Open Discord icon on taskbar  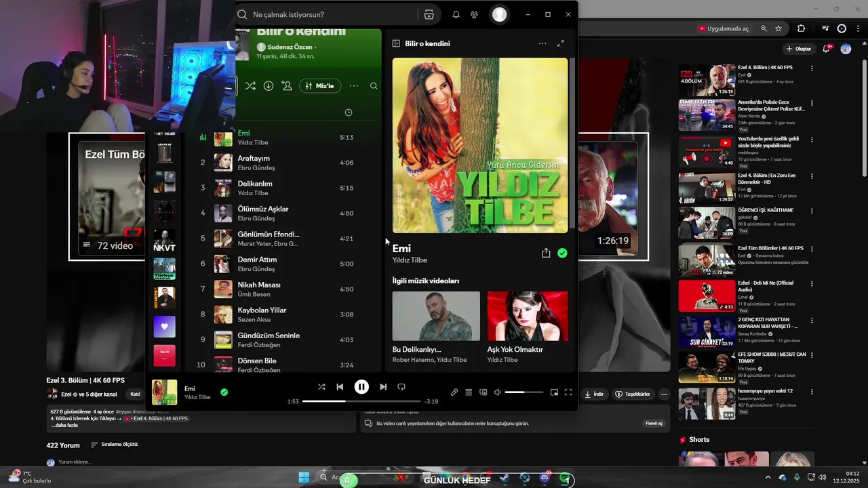545,478
